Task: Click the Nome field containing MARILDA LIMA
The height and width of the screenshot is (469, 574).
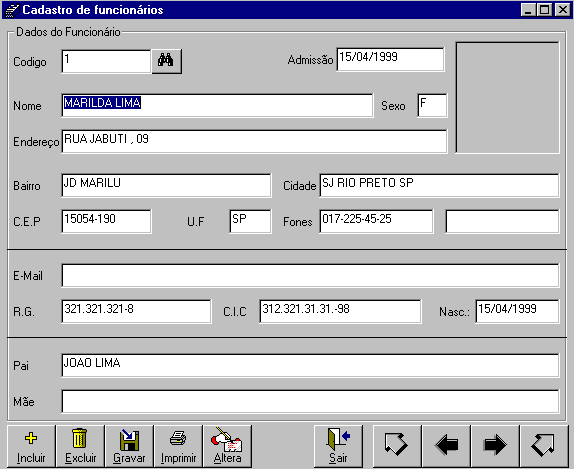Action: tap(217, 105)
